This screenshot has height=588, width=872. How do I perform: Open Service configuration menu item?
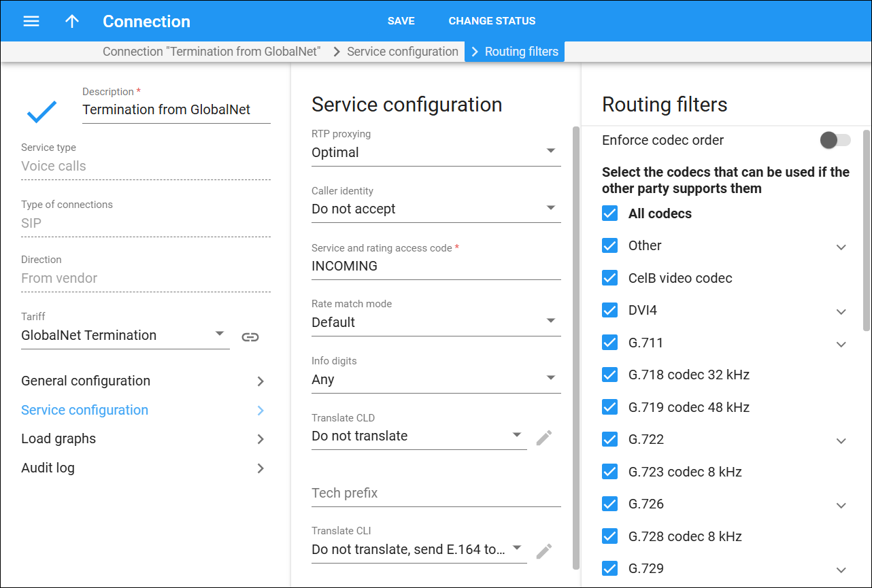(143, 410)
